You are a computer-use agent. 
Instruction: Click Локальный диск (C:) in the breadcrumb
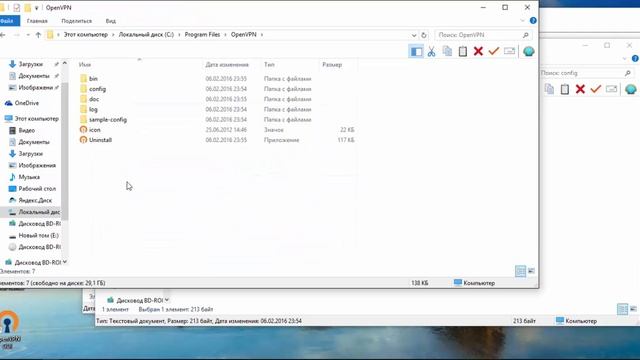[147, 35]
